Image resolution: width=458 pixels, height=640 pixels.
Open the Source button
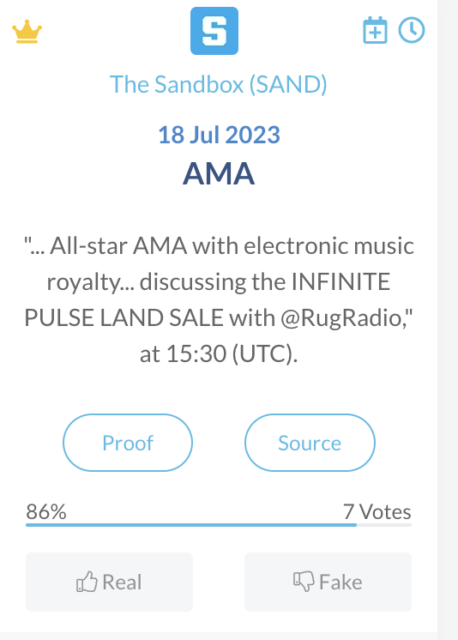point(310,443)
